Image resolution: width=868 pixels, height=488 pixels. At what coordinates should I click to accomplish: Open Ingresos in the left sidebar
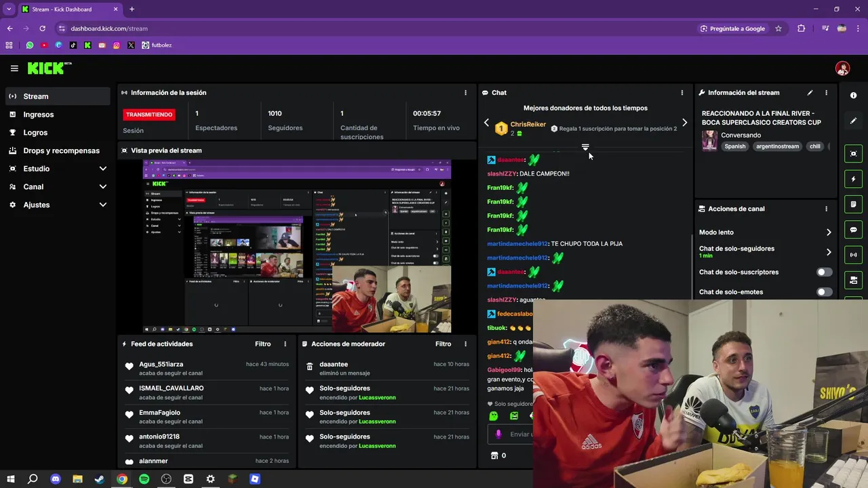pyautogui.click(x=58, y=115)
